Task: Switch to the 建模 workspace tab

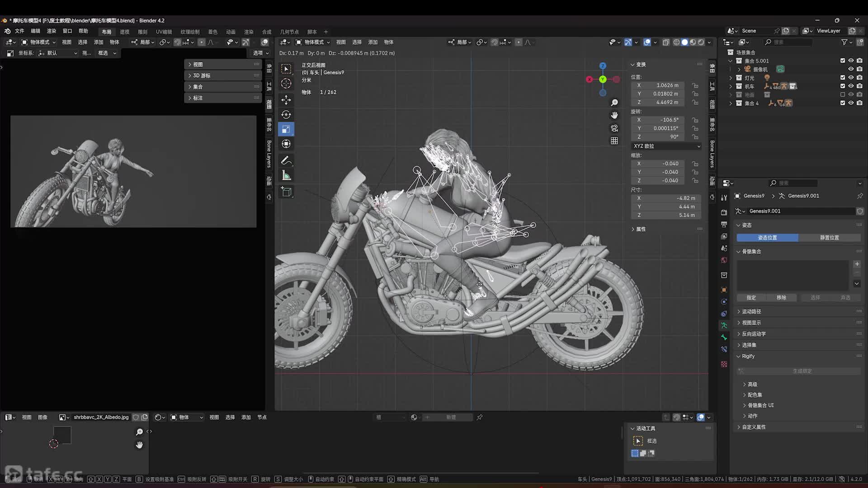Action: point(125,32)
